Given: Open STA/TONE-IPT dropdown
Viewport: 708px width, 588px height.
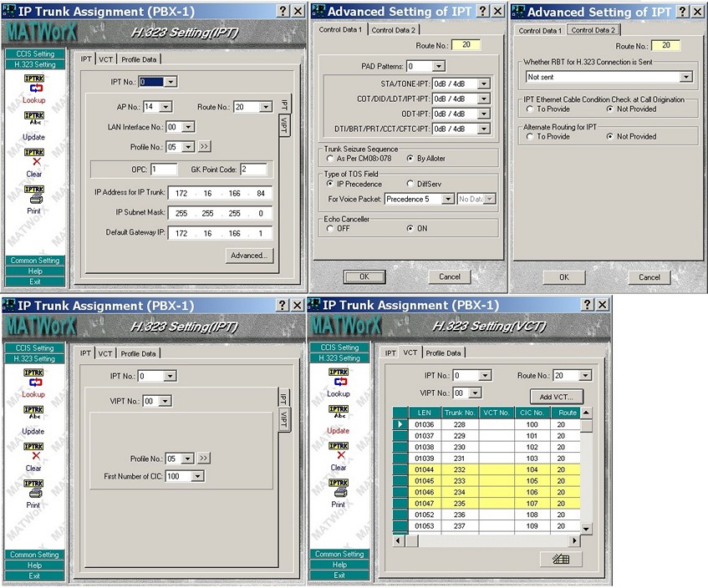Looking at the screenshot, I should [484, 84].
